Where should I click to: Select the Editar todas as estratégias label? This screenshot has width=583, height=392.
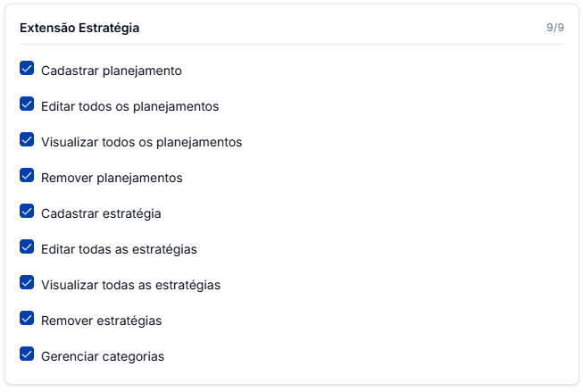pyautogui.click(x=119, y=249)
